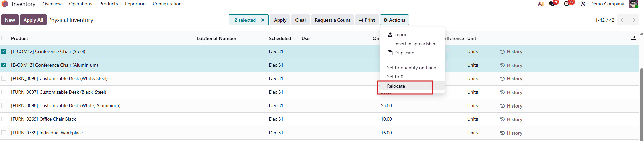Image resolution: width=644 pixels, height=141 pixels.
Task: Click the Request a Count button
Action: pyautogui.click(x=332, y=20)
